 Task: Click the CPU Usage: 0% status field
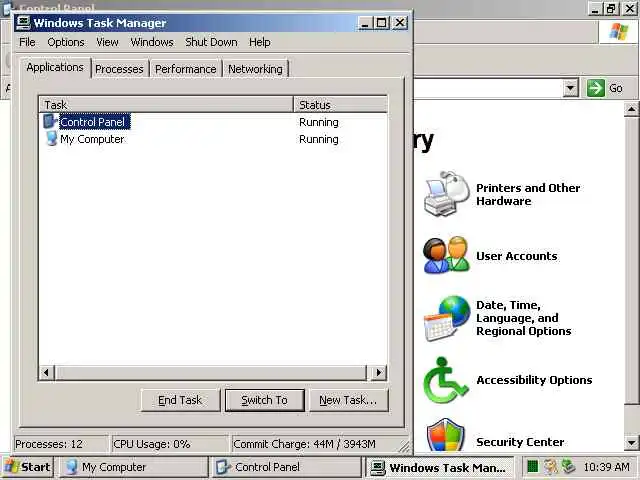(x=170, y=444)
